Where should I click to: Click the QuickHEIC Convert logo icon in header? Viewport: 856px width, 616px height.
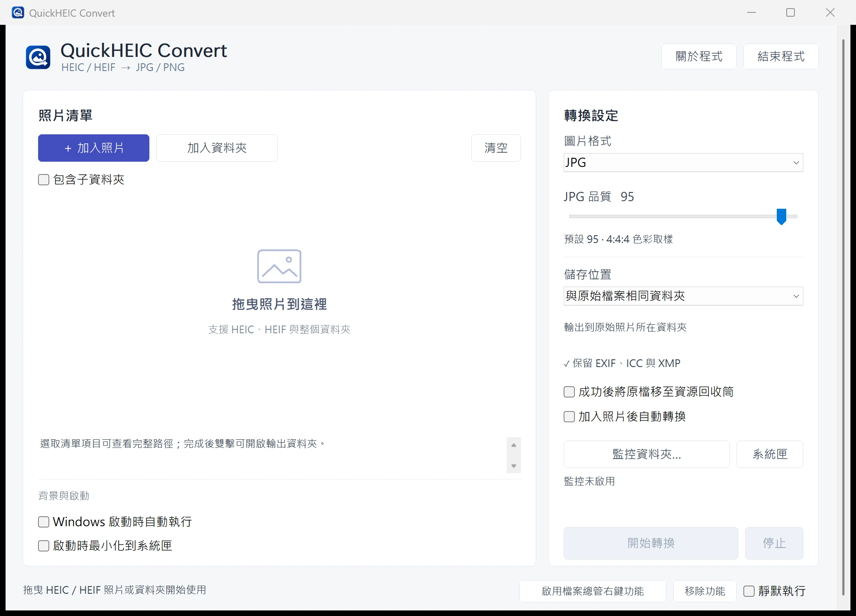click(38, 57)
